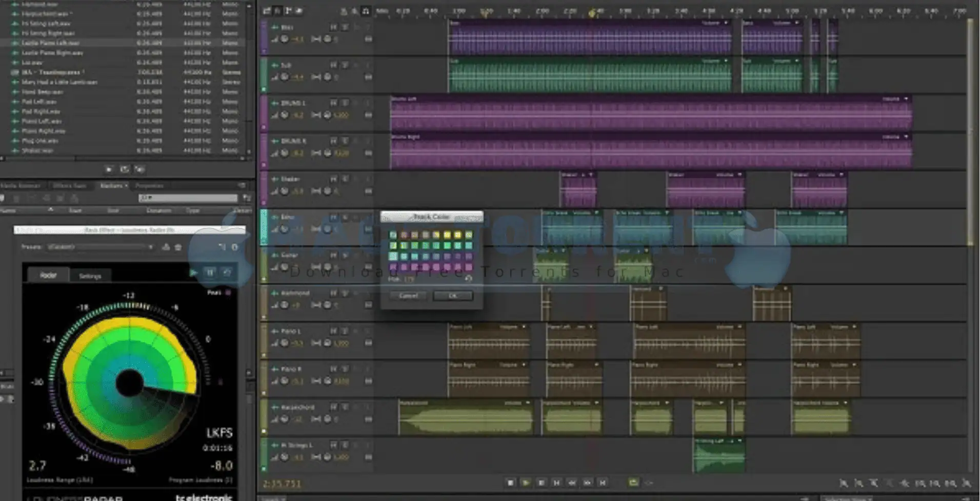Stop playback in the transport bar
The height and width of the screenshot is (501, 980).
(x=510, y=483)
